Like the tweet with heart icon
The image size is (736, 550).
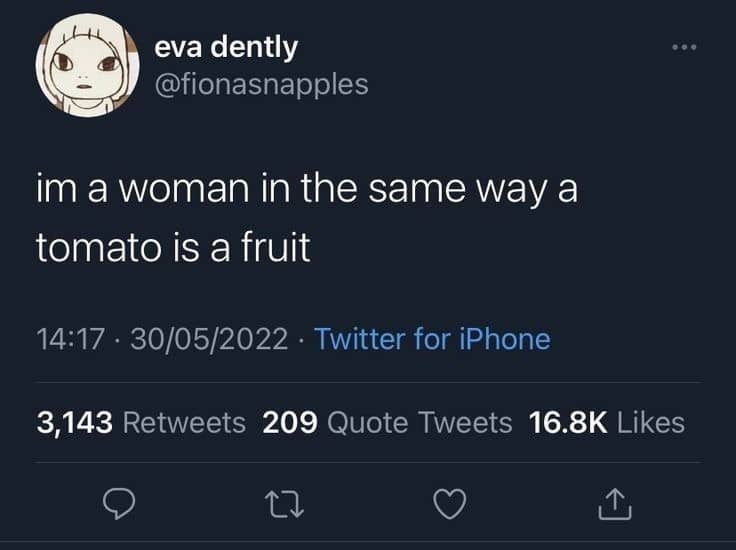tap(450, 504)
